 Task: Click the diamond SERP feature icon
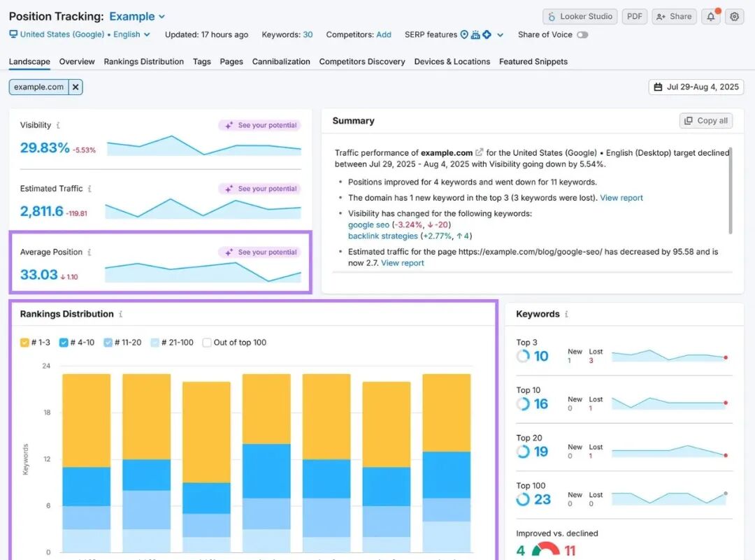[487, 35]
